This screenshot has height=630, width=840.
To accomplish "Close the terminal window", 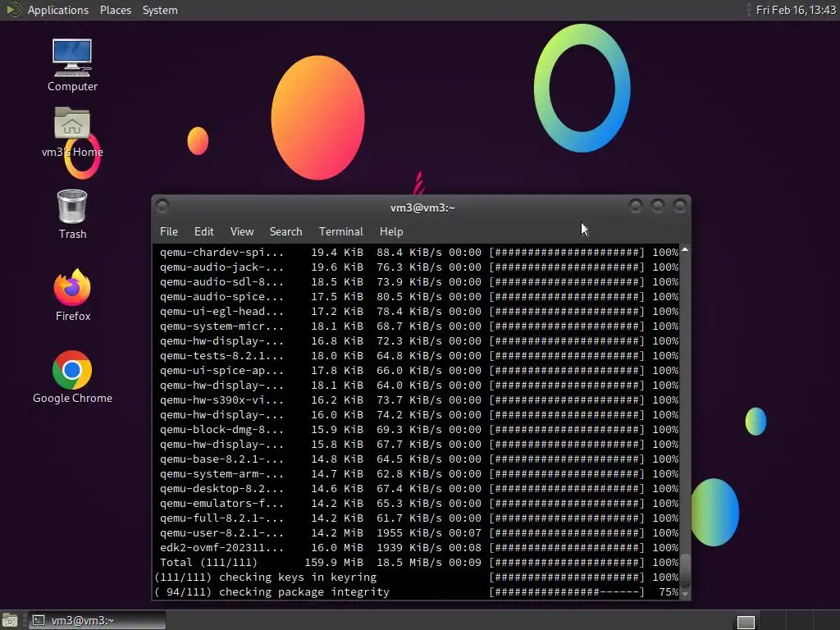I will click(x=680, y=206).
